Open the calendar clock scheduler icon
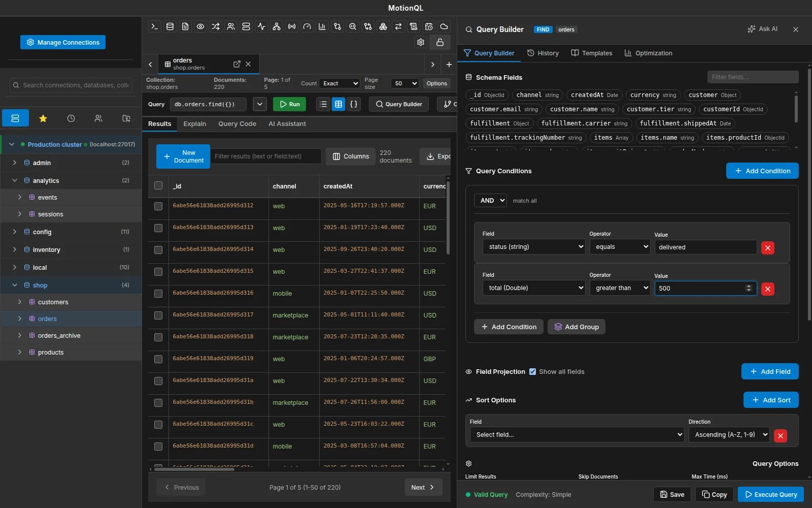This screenshot has height=508, width=812. (x=429, y=26)
